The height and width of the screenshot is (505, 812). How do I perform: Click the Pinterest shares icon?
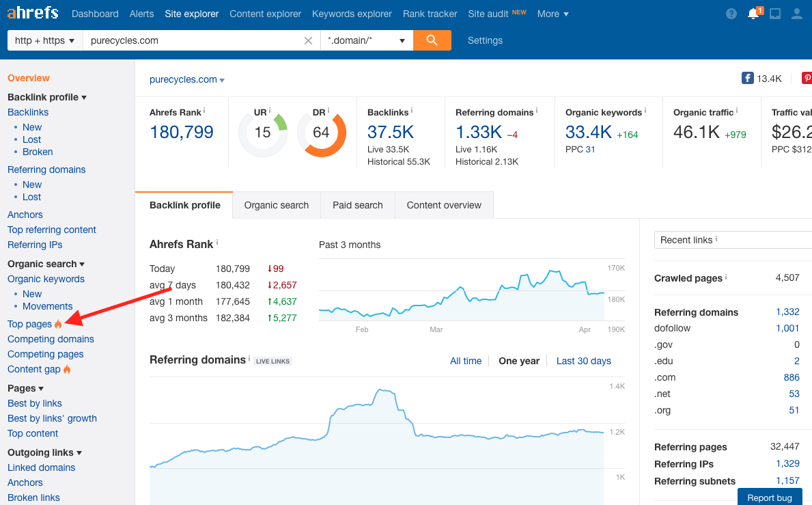807,78
